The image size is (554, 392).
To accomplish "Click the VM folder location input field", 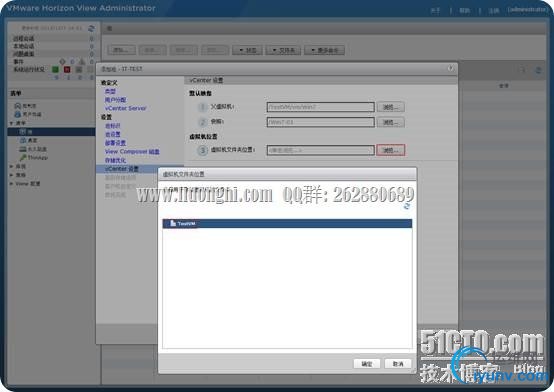I will tap(320, 150).
